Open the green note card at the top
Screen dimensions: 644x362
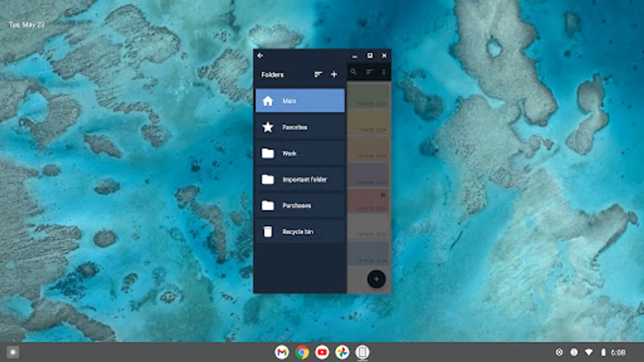point(369,95)
